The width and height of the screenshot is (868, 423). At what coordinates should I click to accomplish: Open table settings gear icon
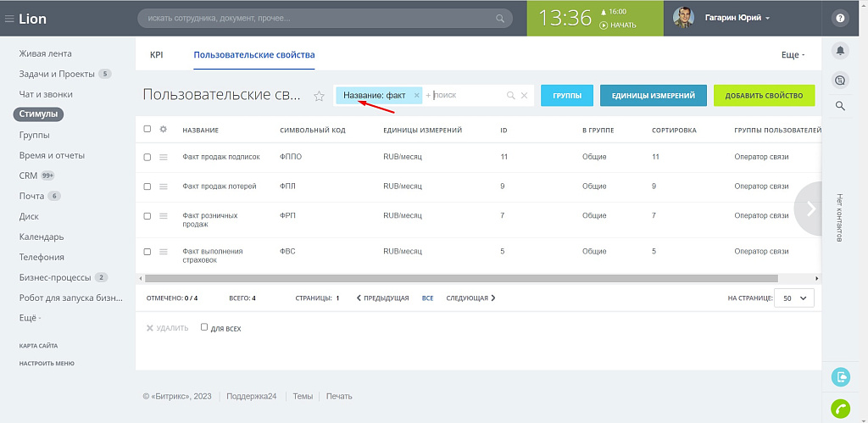[x=163, y=130]
